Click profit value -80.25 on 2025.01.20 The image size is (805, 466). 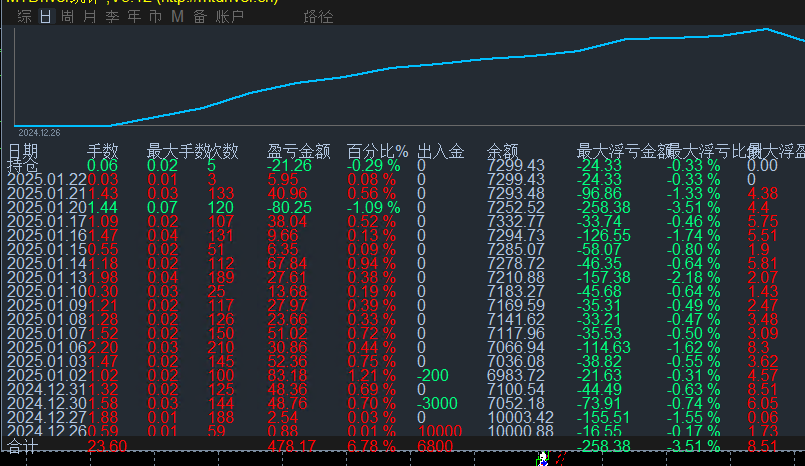[290, 207]
